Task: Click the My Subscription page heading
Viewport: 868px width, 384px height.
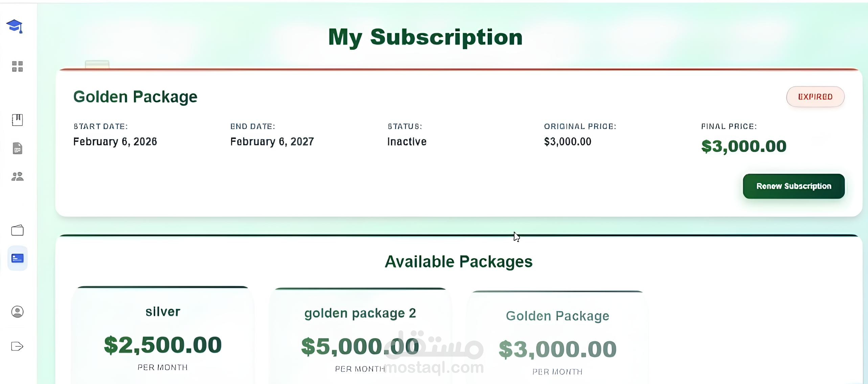Action: (x=425, y=37)
